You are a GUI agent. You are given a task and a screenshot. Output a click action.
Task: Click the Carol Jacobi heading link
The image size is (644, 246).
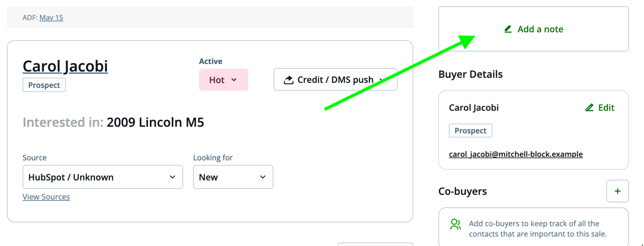click(x=65, y=66)
